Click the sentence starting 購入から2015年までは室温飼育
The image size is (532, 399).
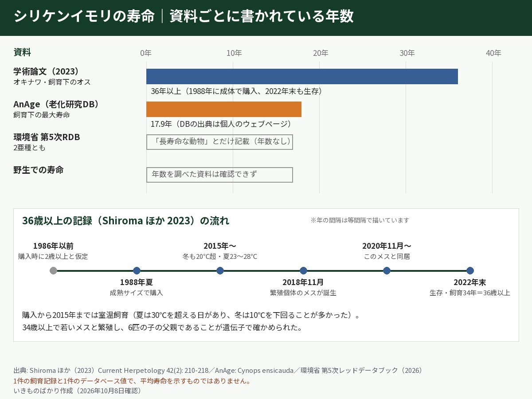[x=191, y=315]
